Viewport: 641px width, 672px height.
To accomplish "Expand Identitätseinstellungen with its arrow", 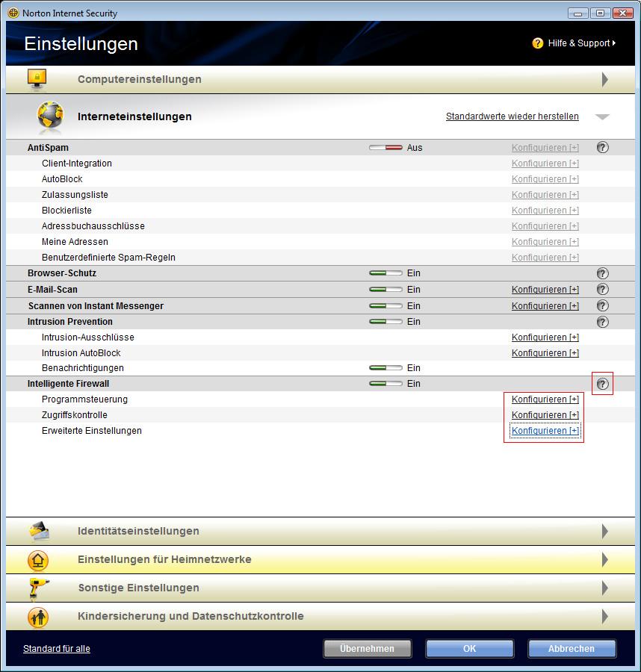I will [x=604, y=531].
